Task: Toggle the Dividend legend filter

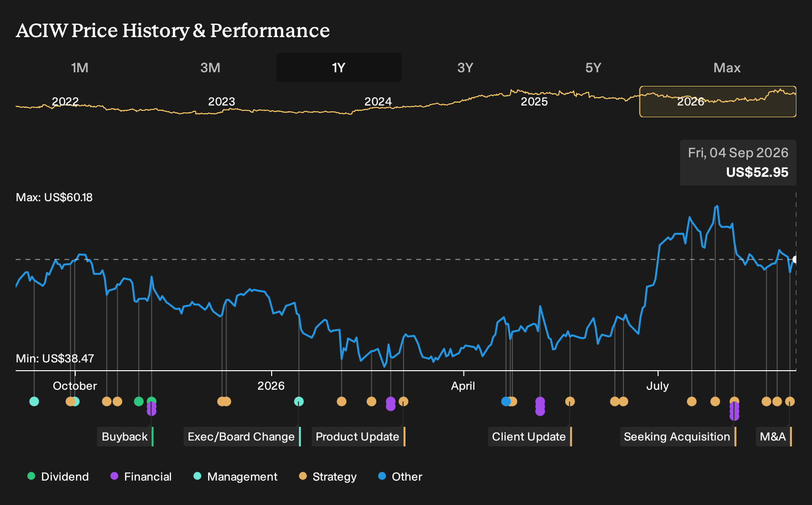Action: (58, 477)
